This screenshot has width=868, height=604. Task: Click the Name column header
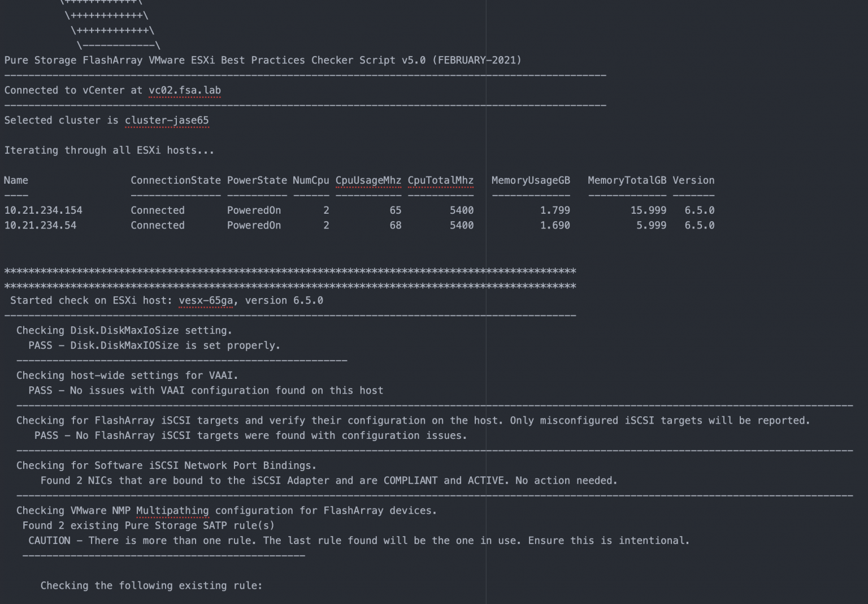16,180
